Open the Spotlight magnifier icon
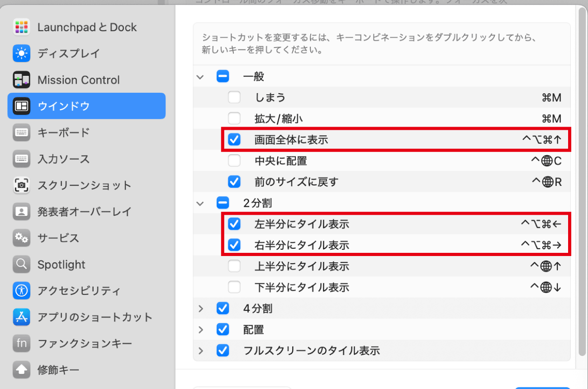The image size is (588, 389). [21, 264]
